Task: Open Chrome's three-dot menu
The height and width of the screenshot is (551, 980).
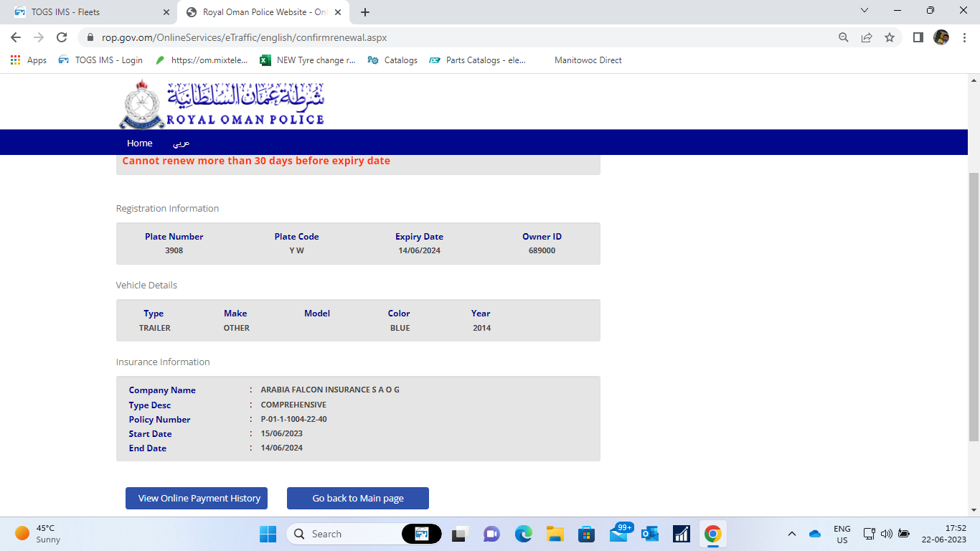Action: click(x=963, y=37)
